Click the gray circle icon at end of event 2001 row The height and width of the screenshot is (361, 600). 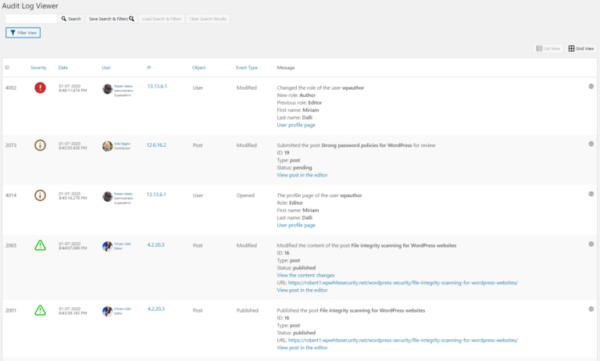pos(591,309)
